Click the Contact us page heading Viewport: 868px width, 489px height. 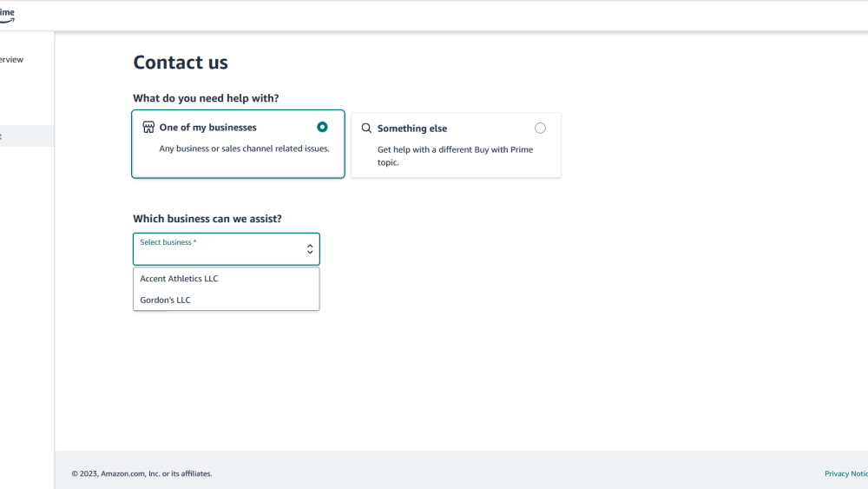181,63
